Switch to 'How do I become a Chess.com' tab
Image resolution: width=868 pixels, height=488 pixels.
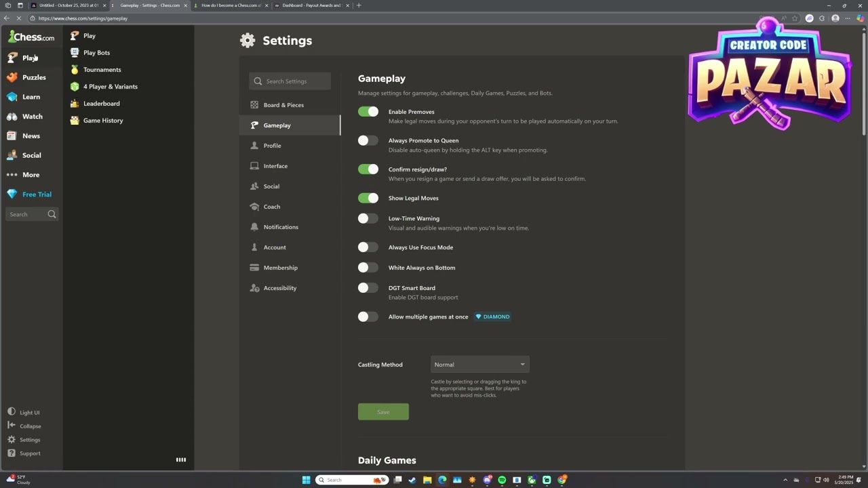pos(231,5)
